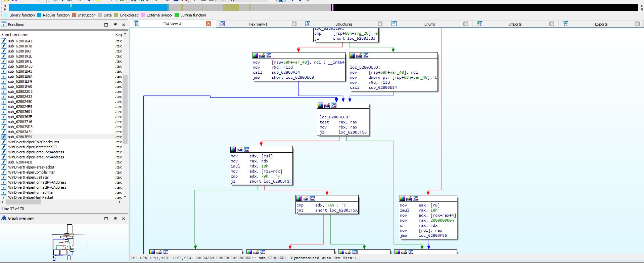Viewport: 644px width, 263px height.
Task: Close the Hex View-1 tab
Action: (294, 24)
